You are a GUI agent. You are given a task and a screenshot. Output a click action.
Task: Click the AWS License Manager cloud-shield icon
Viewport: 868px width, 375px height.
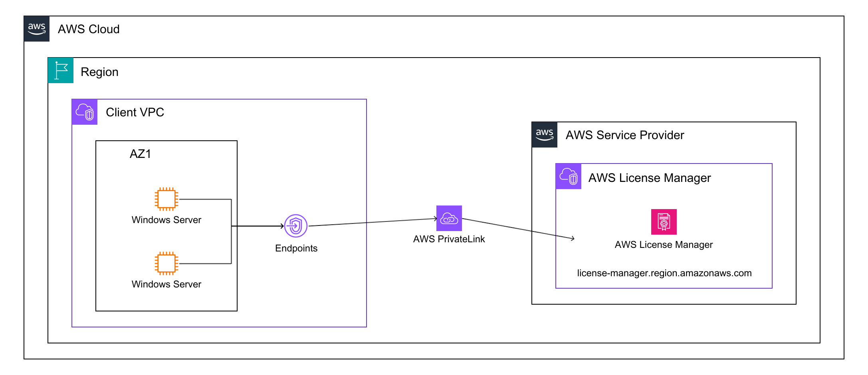tap(568, 176)
